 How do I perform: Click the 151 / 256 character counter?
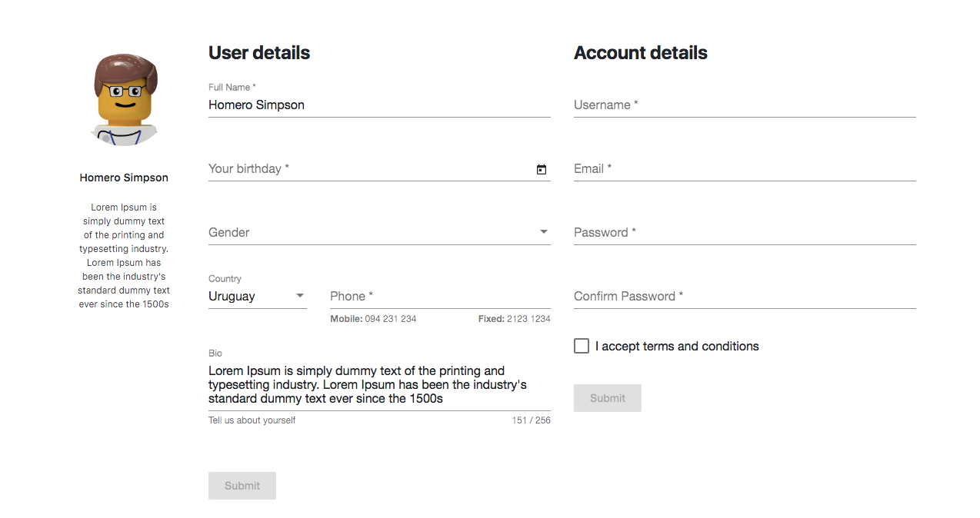pyautogui.click(x=531, y=420)
